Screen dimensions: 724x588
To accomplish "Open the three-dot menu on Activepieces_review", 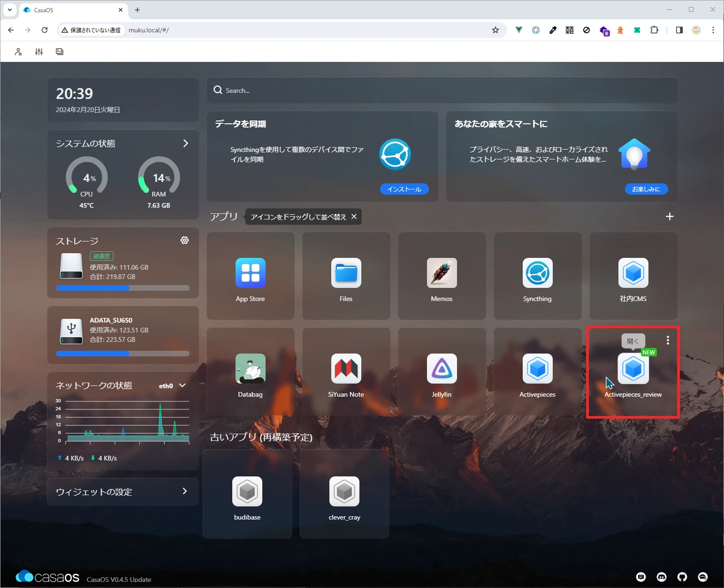I will tap(668, 340).
